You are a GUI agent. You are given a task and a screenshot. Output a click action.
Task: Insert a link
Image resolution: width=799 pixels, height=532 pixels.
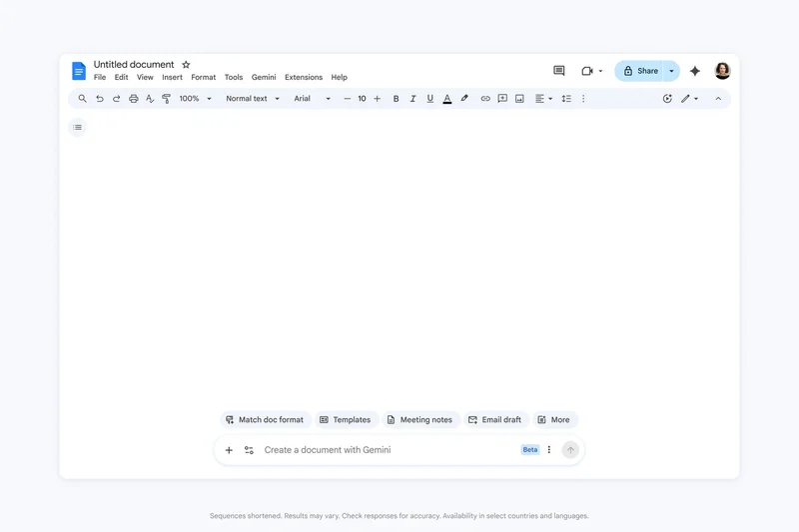(485, 99)
